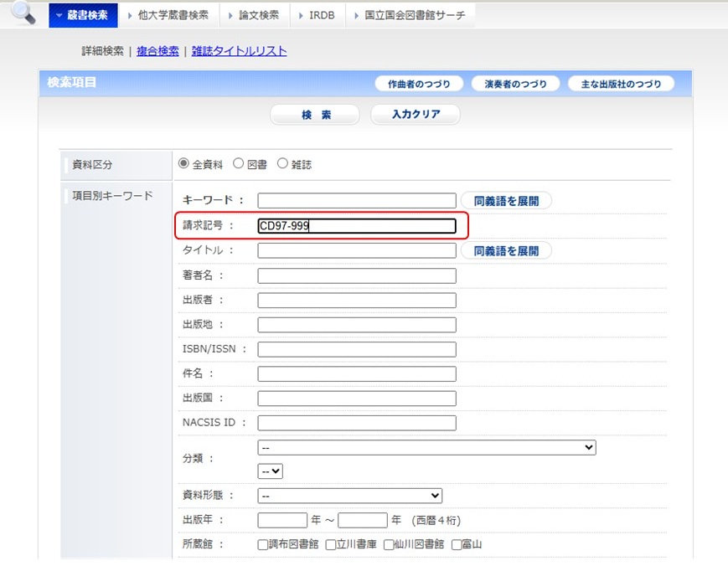Focus the 著者名 input field
The height and width of the screenshot is (566, 728).
click(x=357, y=275)
